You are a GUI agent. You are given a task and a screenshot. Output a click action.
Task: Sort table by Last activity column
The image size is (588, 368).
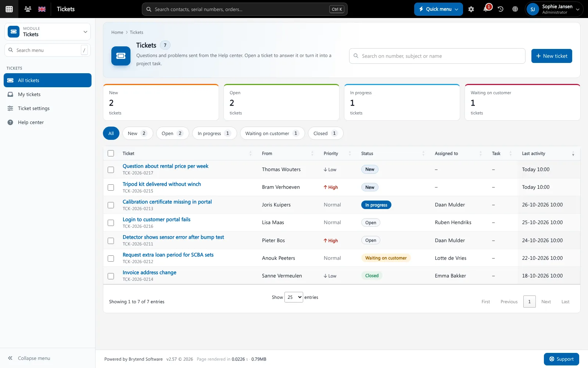pyautogui.click(x=548, y=153)
